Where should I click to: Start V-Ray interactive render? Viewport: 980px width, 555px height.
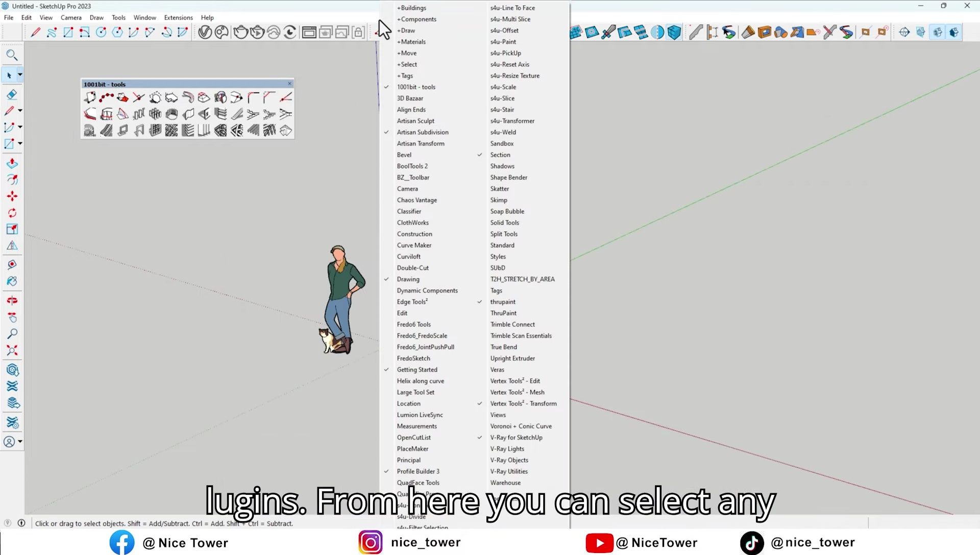coord(257,33)
